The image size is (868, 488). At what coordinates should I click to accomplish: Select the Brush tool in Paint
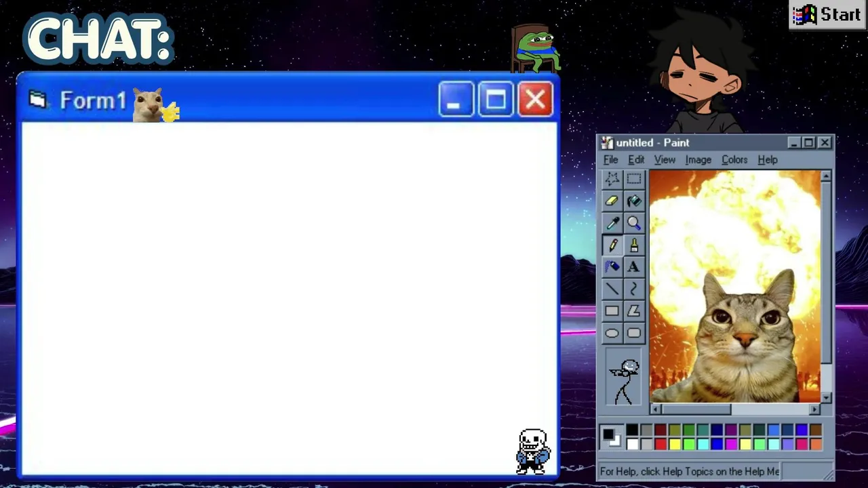point(634,245)
